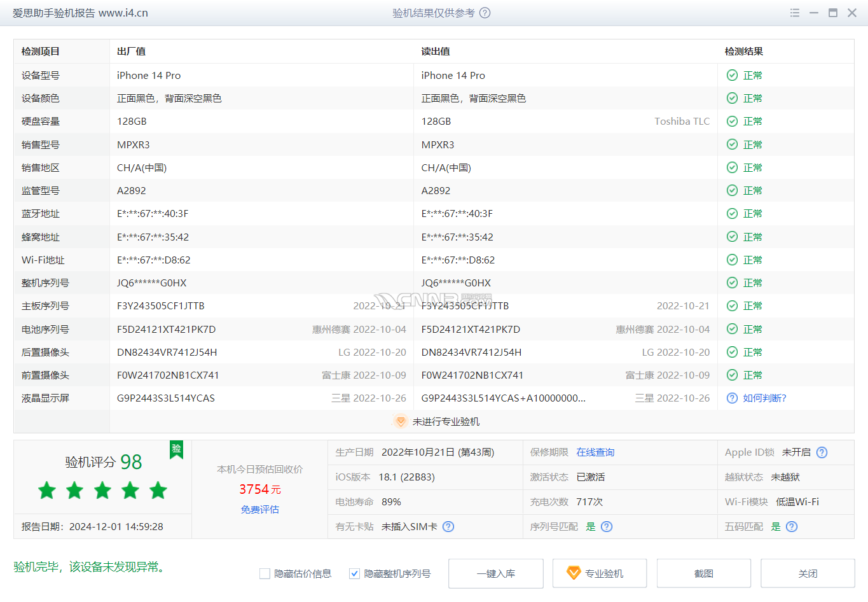
Task: Click the green check icon for Wi-Fi地址
Action: coord(732,260)
